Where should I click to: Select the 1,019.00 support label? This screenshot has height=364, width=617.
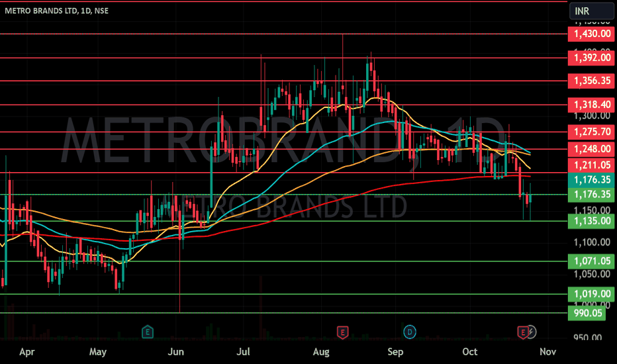(x=591, y=294)
